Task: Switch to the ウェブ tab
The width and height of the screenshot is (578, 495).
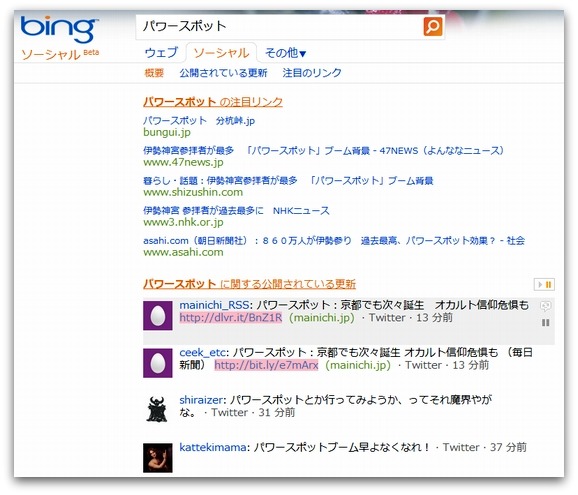Action: (161, 53)
